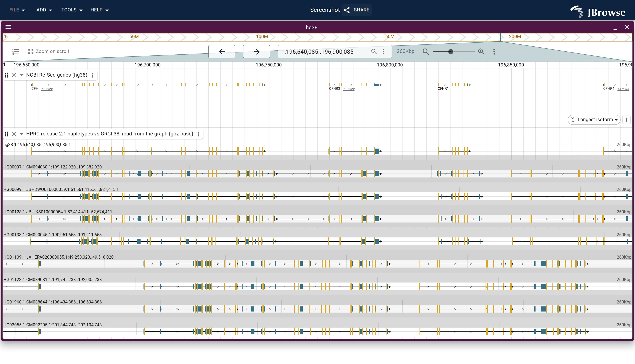Image resolution: width=635 pixels, height=364 pixels.
Task: Click HG02055.1 CM092205.1 row label
Action: click(x=52, y=325)
